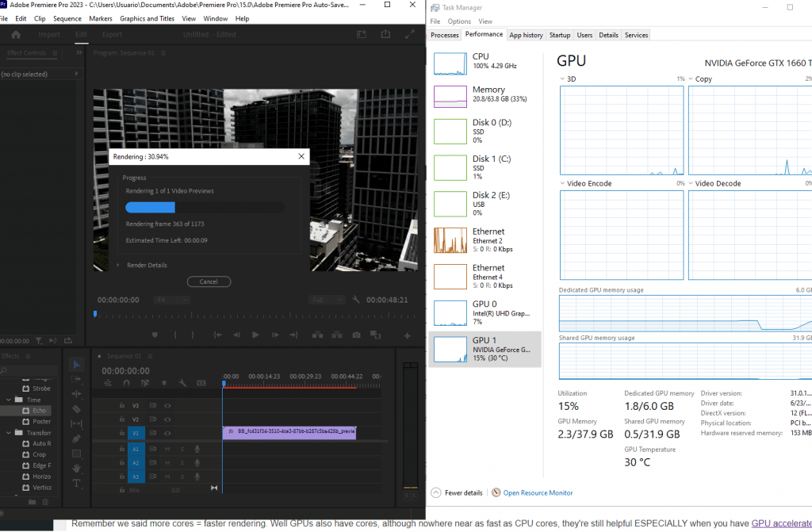Click the Mark In bracket button
Image resolution: width=812 pixels, height=532 pixels.
click(175, 335)
